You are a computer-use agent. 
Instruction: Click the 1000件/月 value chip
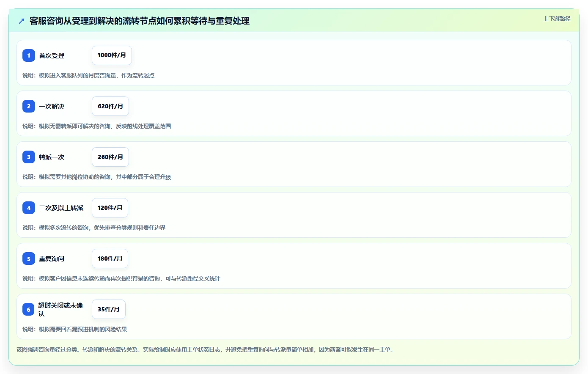112,55
